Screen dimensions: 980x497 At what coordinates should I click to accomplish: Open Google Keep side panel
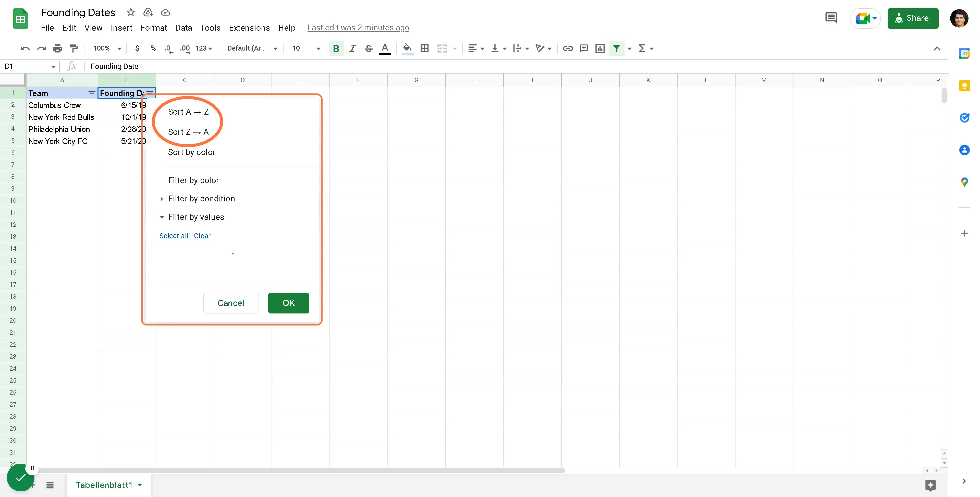tap(964, 86)
